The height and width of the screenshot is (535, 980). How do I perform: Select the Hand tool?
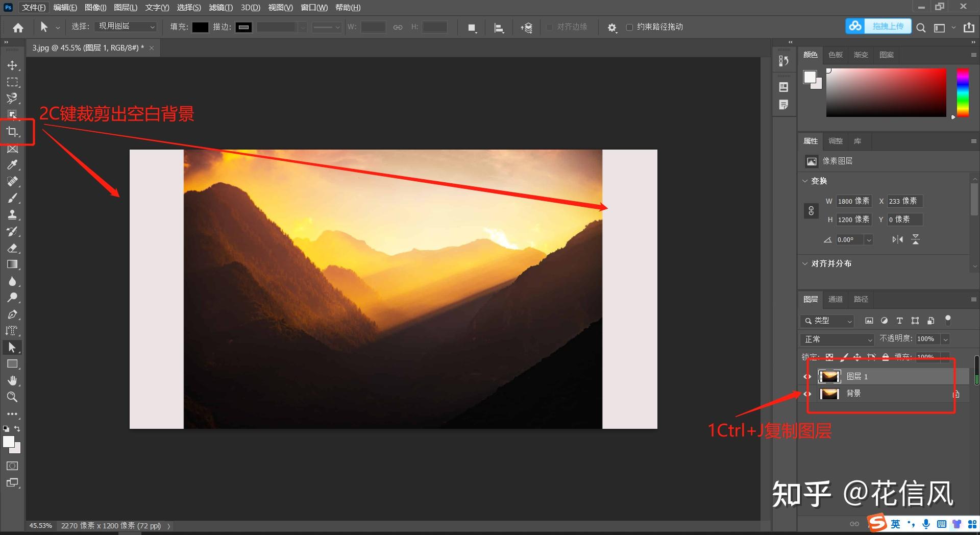12,380
